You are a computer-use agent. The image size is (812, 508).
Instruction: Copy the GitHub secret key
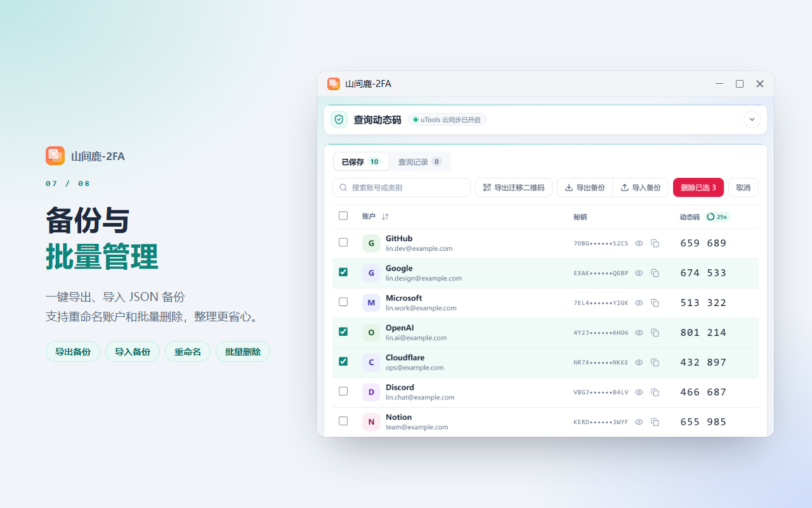click(x=655, y=243)
